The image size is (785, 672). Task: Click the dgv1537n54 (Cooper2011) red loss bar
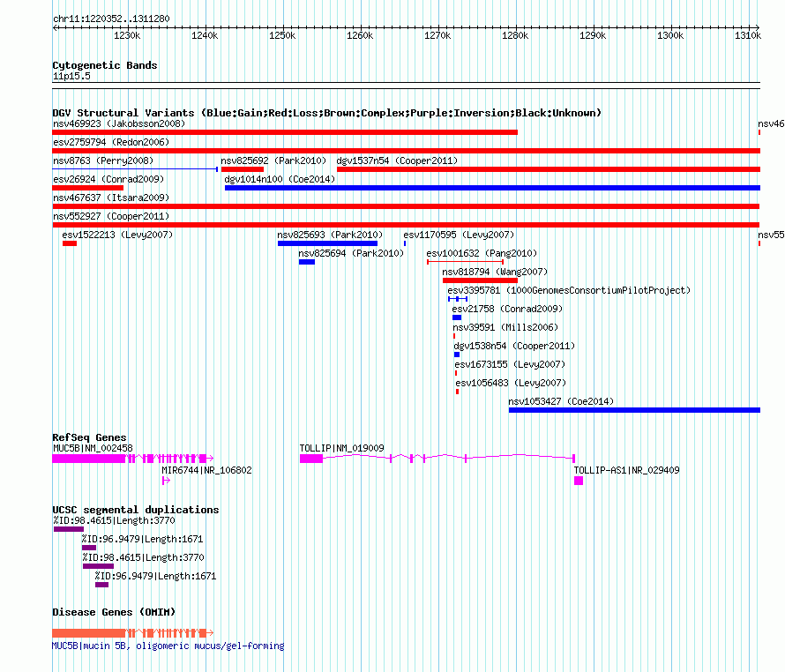549,169
